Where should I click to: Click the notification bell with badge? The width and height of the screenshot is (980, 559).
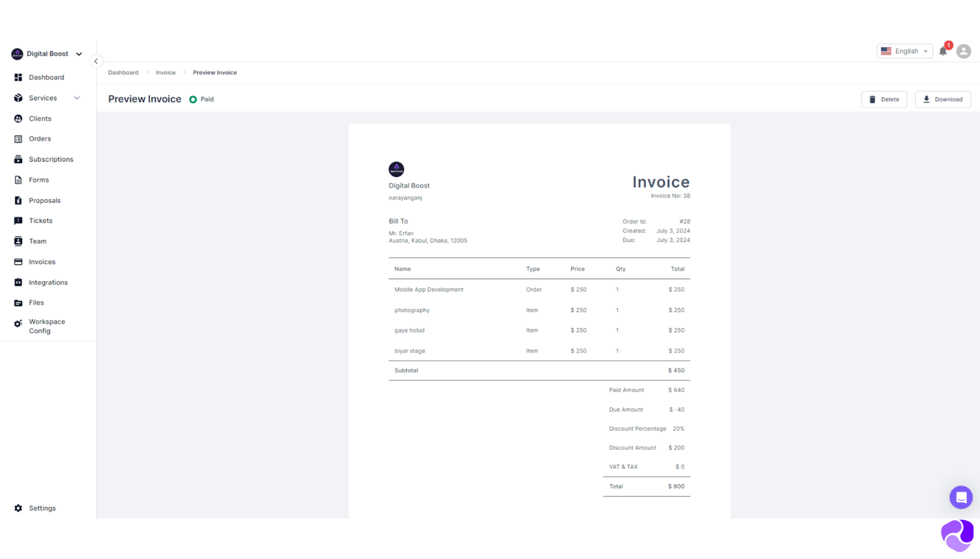click(943, 51)
